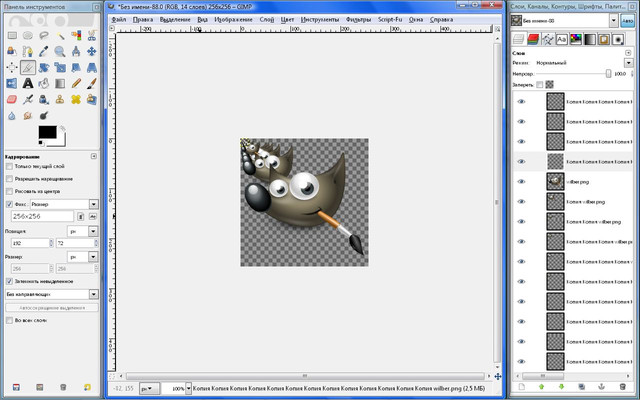Hide the 'Копия Копия wilber.png' layer
640x400 pixels.
click(x=521, y=222)
